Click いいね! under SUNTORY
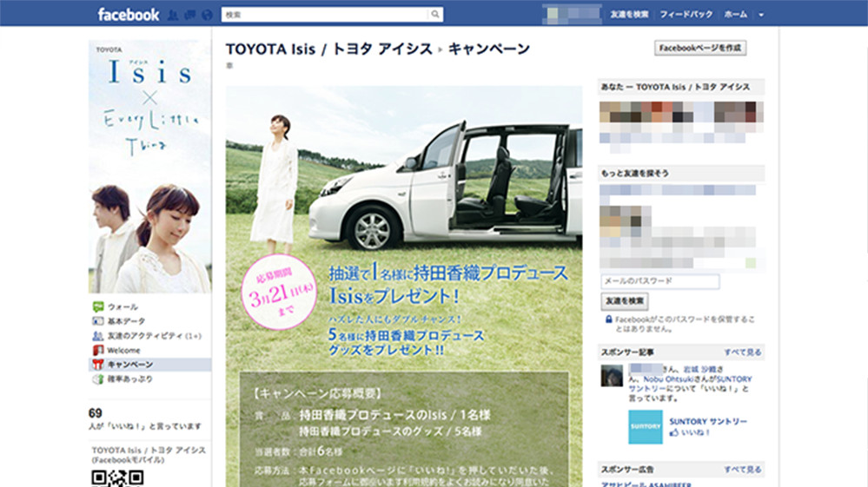Viewport: 868px width, 487px height. tap(695, 432)
